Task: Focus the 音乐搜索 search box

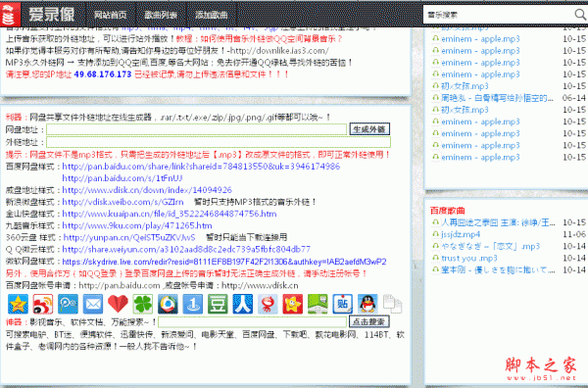Action: click(x=499, y=15)
